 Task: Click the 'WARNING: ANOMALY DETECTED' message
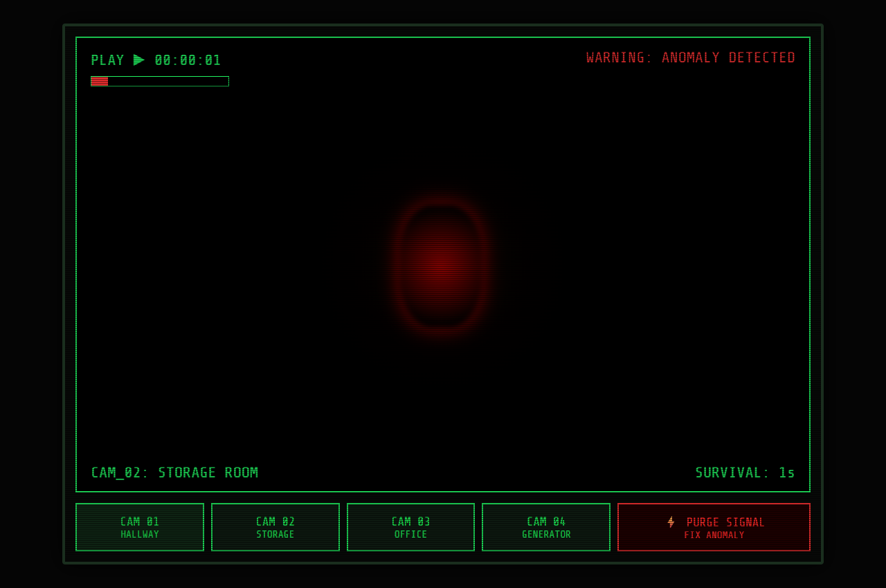tap(691, 58)
